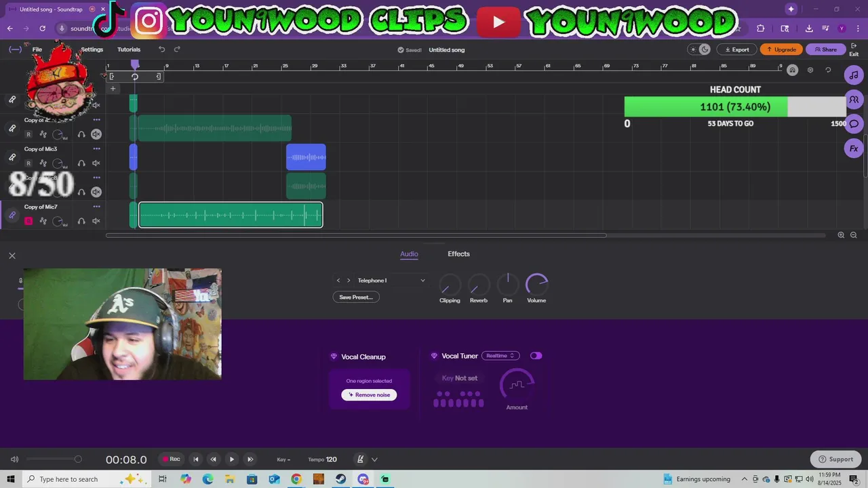Open the Settings menu

(x=92, y=49)
